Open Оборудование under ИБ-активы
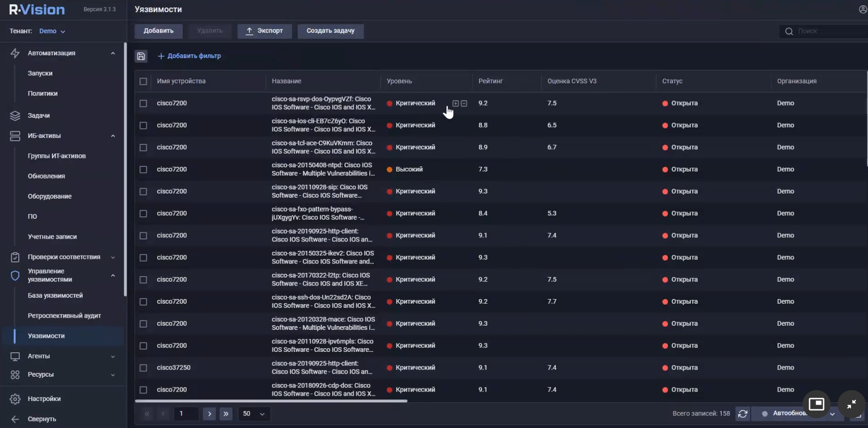This screenshot has width=868, height=428. click(x=50, y=196)
